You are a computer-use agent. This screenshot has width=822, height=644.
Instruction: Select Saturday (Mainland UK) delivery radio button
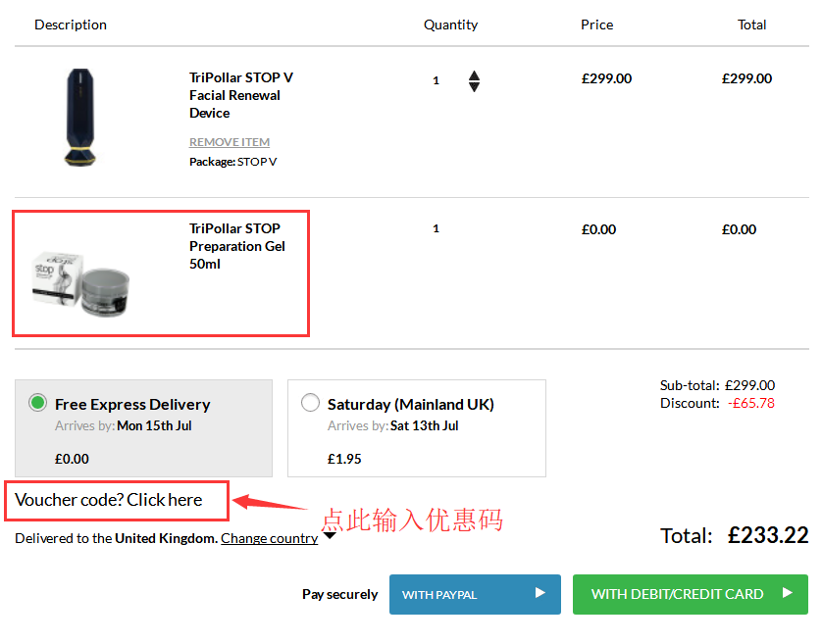tap(310, 403)
